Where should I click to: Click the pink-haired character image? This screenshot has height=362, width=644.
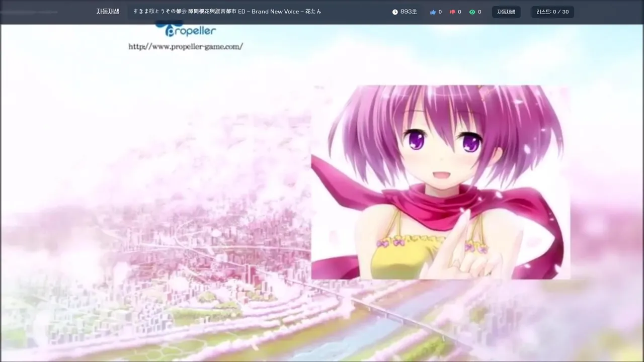(441, 182)
